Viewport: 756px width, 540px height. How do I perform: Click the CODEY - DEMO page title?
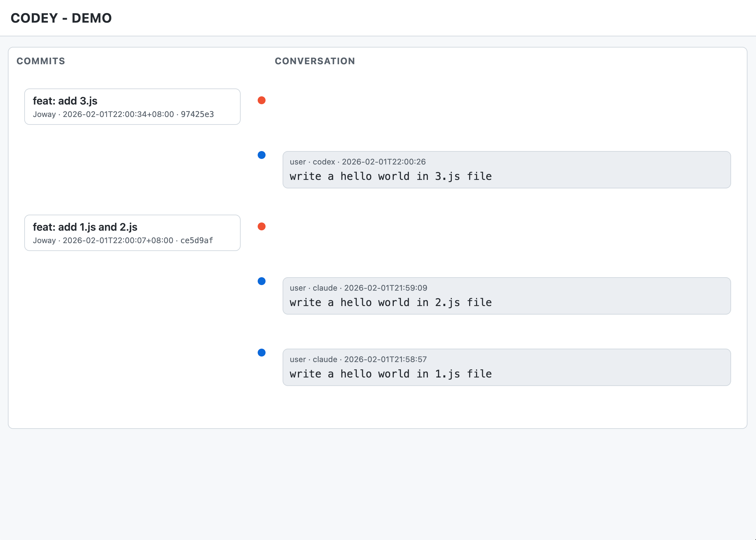point(61,18)
